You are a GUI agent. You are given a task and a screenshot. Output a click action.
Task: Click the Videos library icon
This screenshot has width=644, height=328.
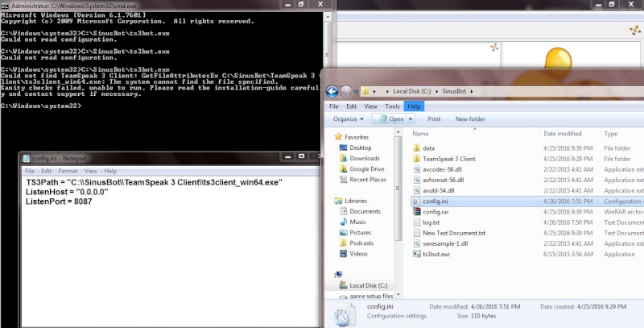pos(344,254)
